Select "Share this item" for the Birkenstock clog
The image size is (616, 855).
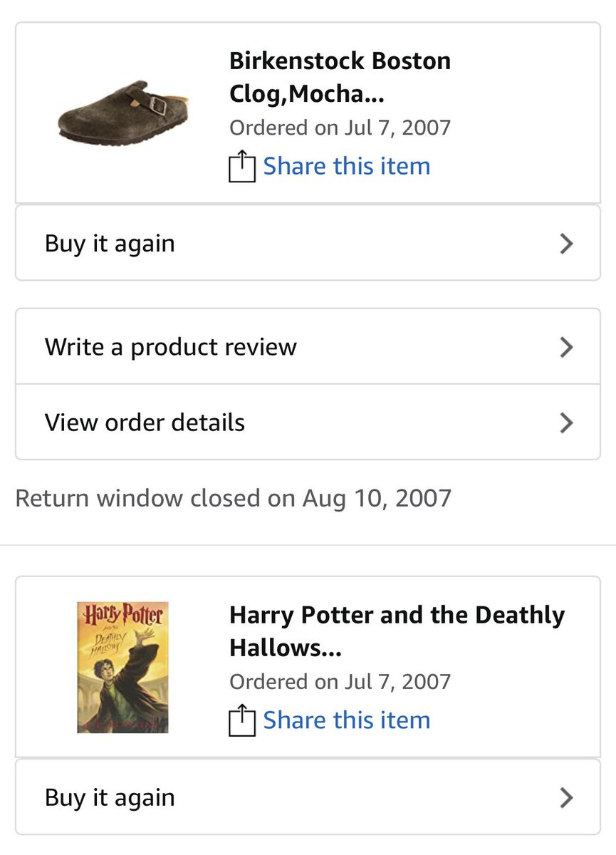346,167
